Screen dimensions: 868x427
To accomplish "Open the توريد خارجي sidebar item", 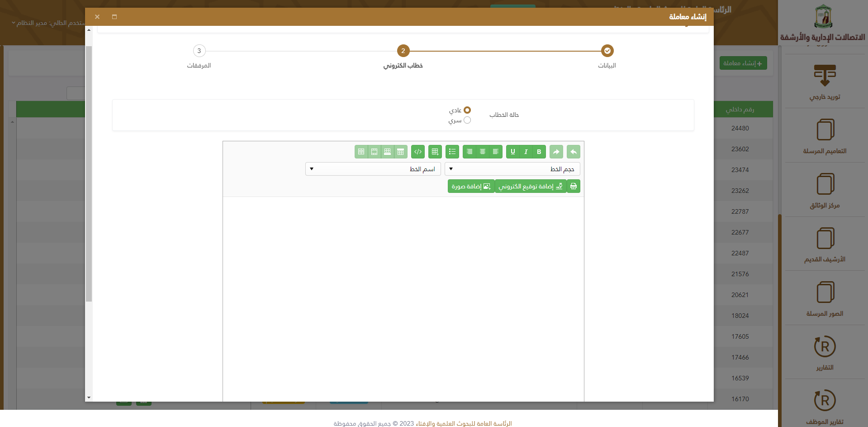I will pos(825,82).
